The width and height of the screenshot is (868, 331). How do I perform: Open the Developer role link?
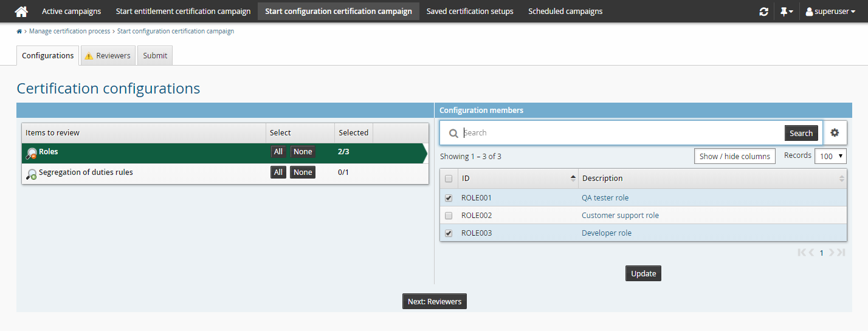[606, 233]
